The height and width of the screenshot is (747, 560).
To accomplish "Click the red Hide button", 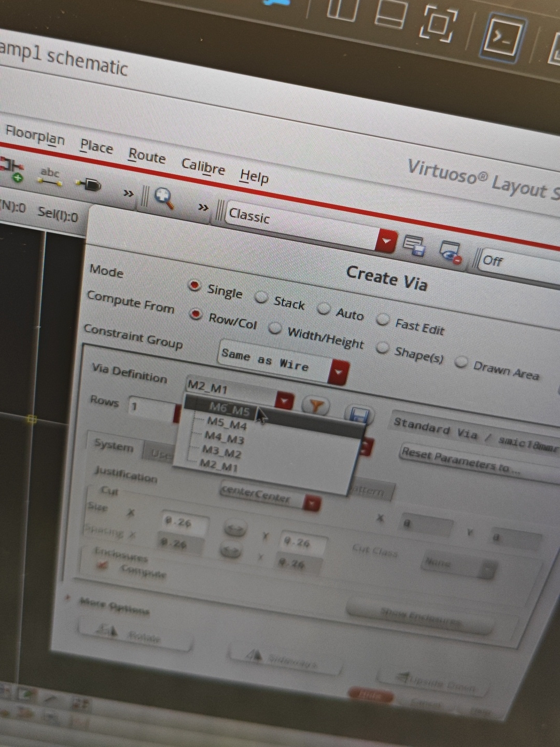I will coord(370,696).
